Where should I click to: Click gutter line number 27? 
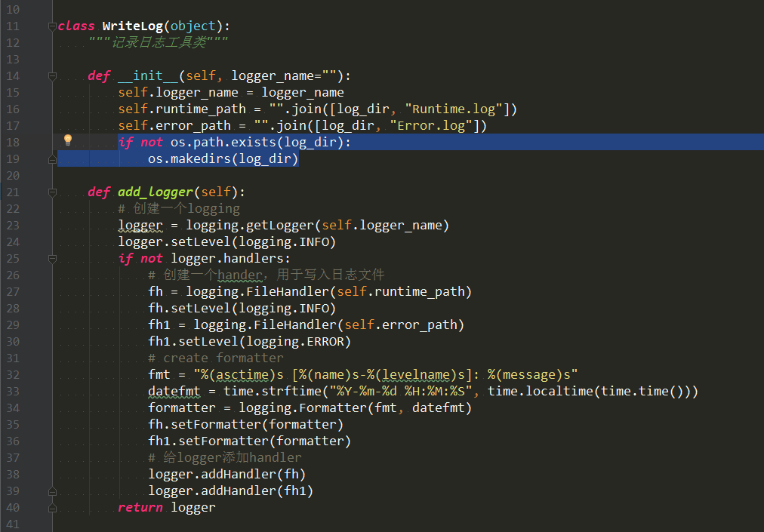[13, 292]
